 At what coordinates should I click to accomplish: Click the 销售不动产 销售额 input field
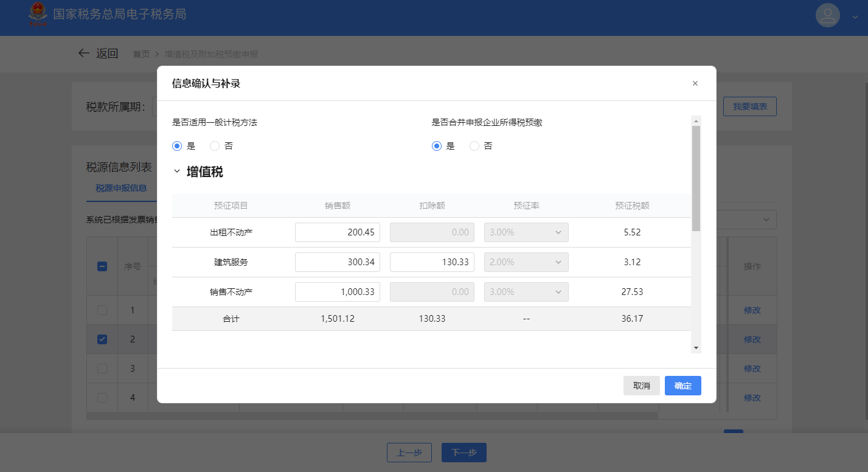338,292
